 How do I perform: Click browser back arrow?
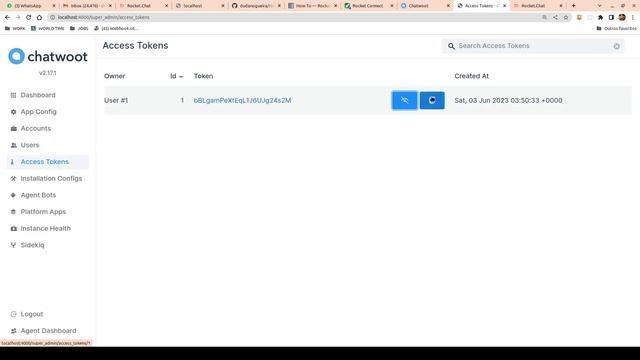(7, 18)
